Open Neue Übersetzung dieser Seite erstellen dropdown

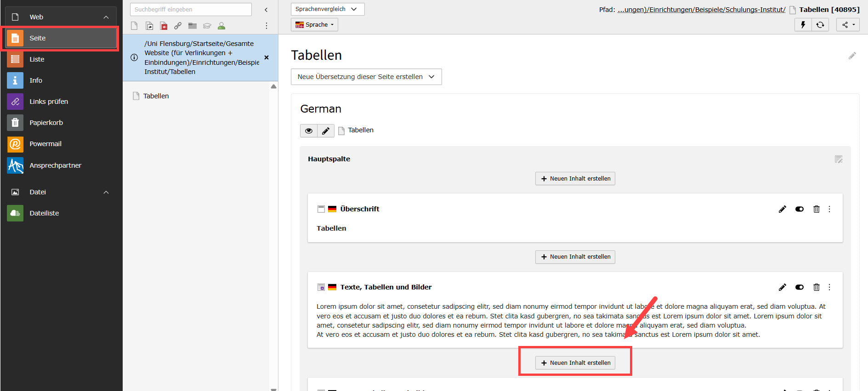[366, 77]
